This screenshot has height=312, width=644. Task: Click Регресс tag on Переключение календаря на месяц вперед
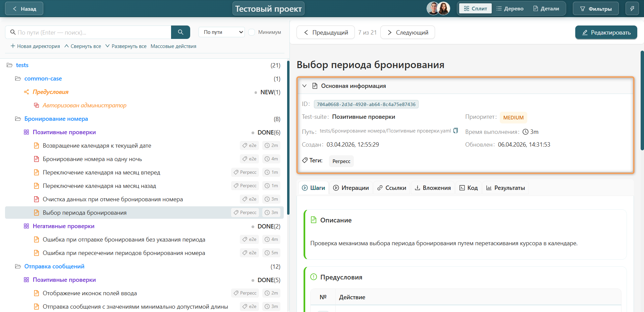tap(245, 172)
